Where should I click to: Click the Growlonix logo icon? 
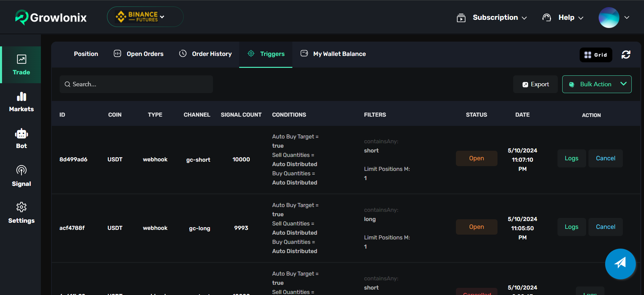coord(22,17)
